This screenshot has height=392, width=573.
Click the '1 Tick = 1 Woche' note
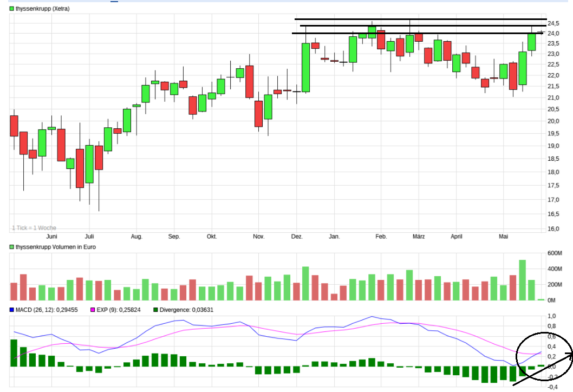pos(34,228)
